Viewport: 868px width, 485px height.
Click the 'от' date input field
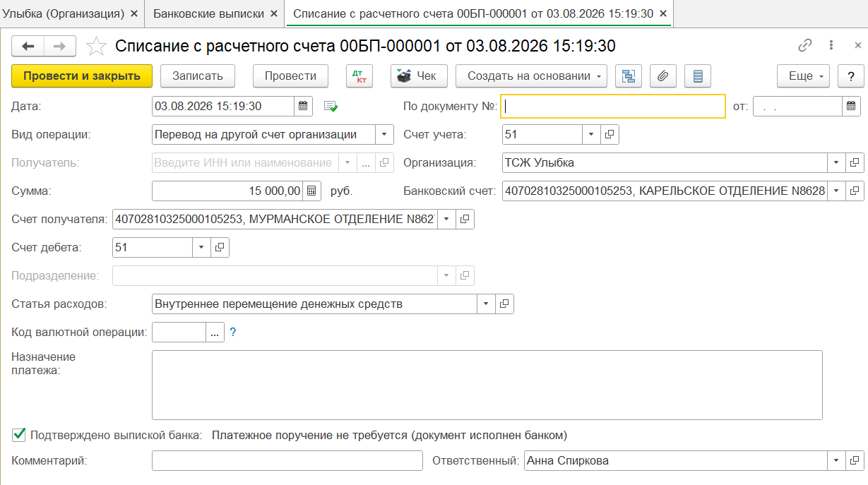[x=798, y=107]
